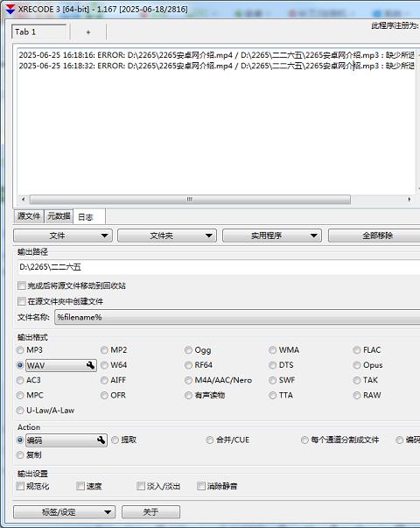Click the 关于 button
Screen dimensions: 420x528
tap(150, 512)
